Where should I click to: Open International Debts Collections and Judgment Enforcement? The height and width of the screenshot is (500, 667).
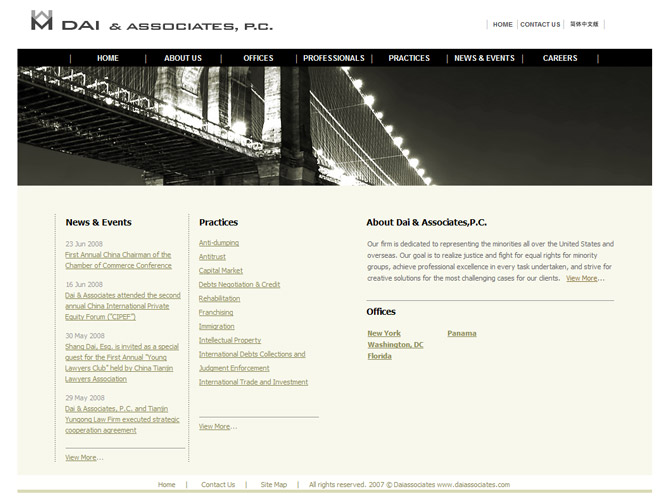[x=252, y=361]
